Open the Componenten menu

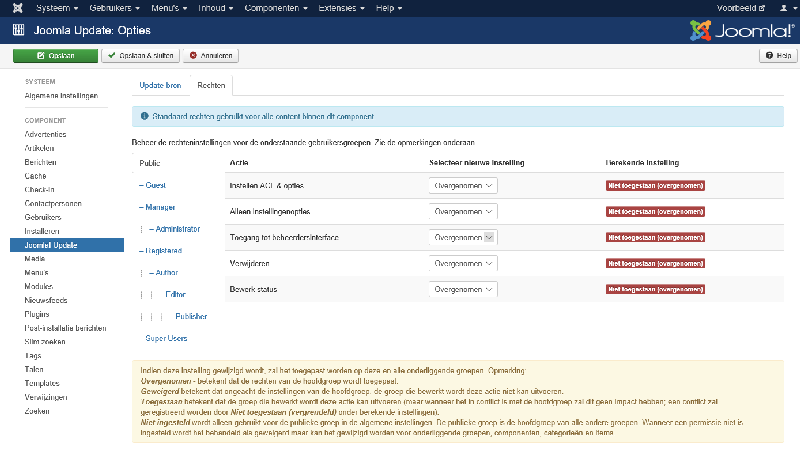click(276, 8)
